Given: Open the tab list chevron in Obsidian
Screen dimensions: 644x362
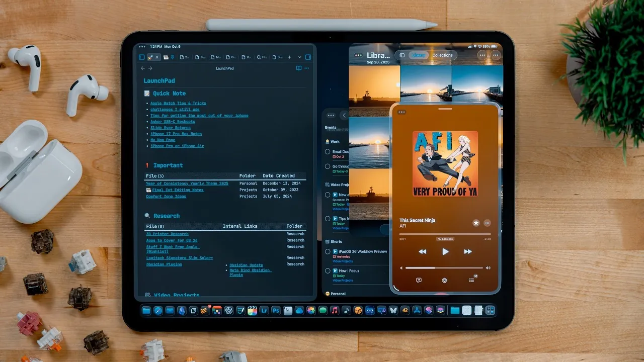Looking at the screenshot, I should coord(299,57).
